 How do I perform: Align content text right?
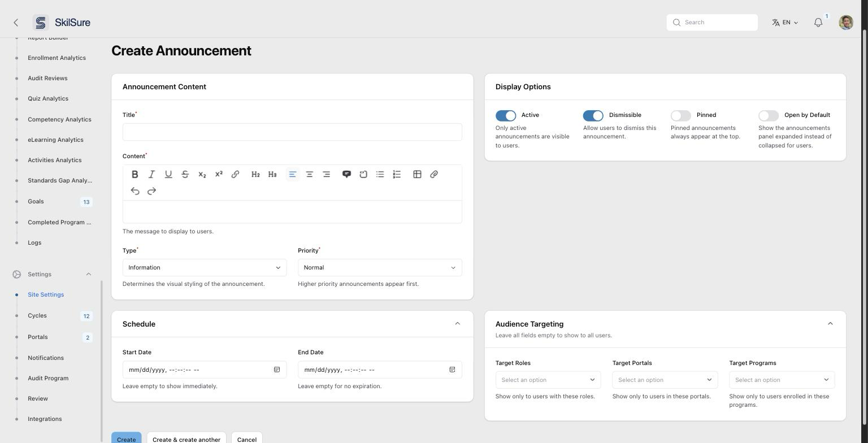pos(326,174)
